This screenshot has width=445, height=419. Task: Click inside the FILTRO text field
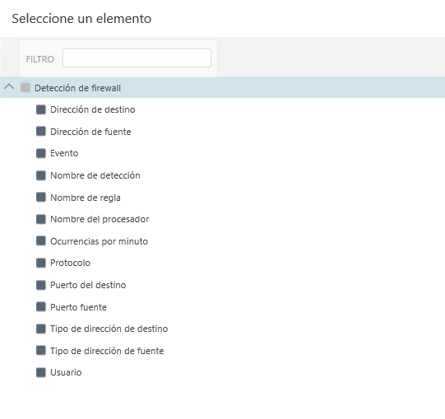(x=137, y=58)
